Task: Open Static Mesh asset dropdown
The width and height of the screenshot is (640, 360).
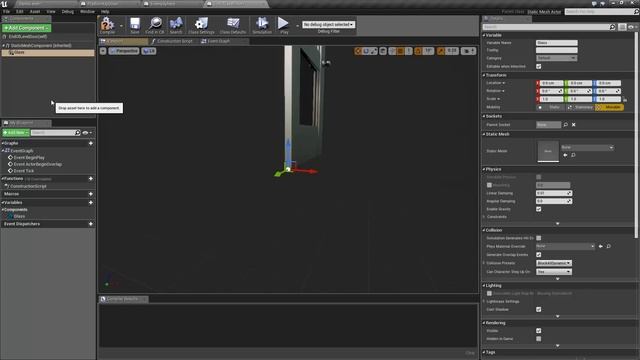Action: [587, 147]
